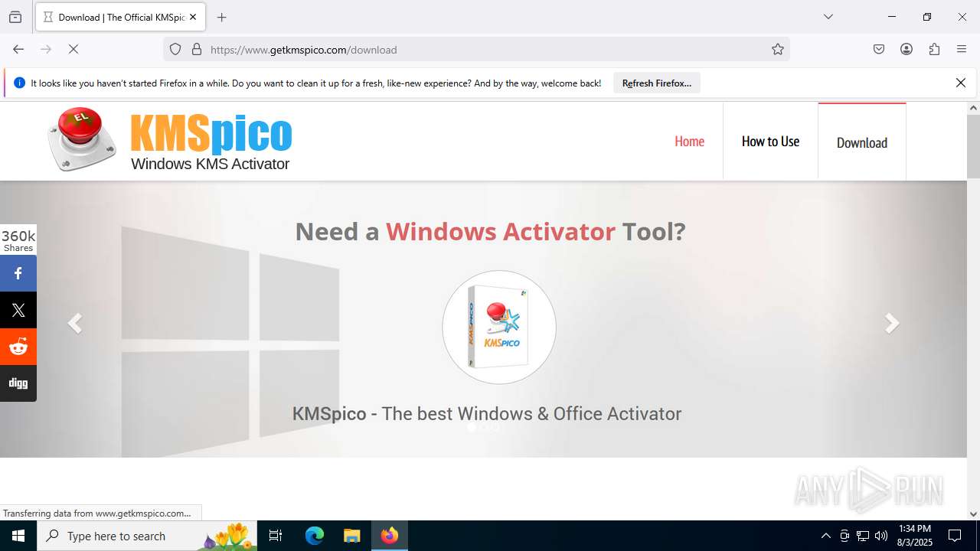Open Save to Pocket icon
This screenshot has height=551, width=980.
[x=879, y=49]
